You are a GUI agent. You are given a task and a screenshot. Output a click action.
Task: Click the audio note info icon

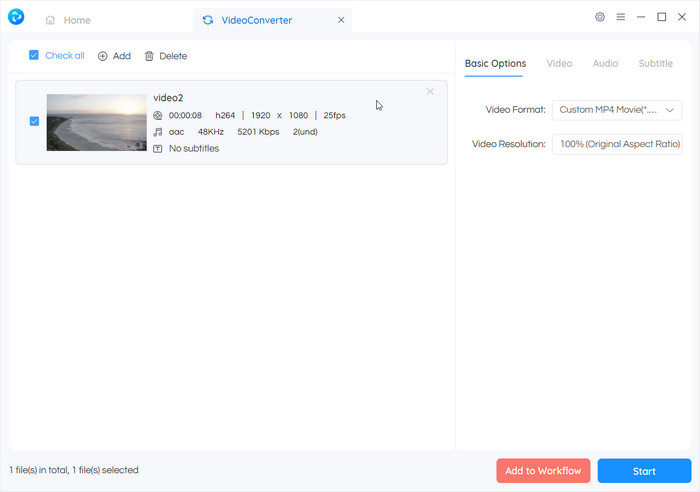(158, 132)
